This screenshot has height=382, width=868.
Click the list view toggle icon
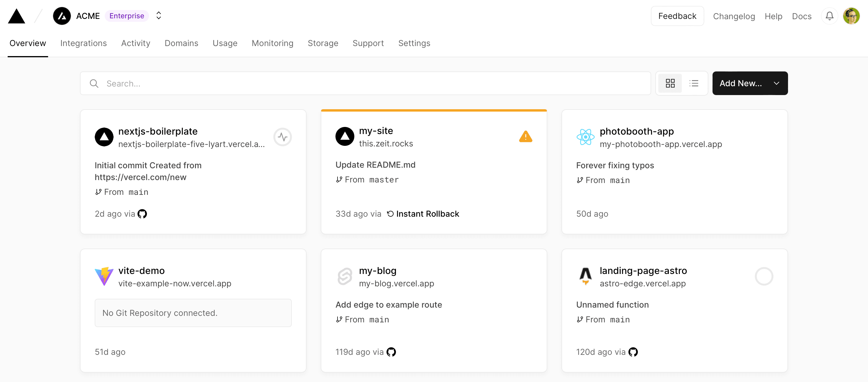694,83
